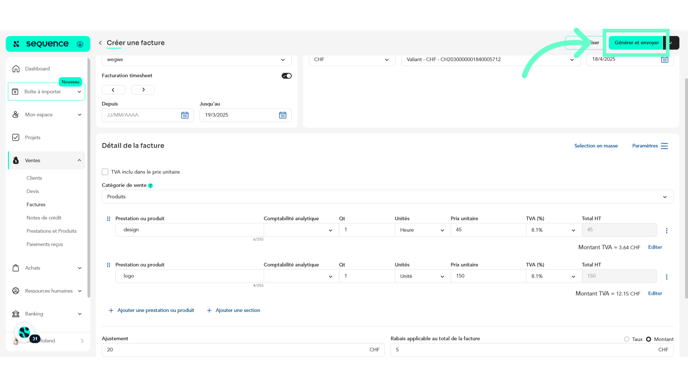Go back using arrow beside Créer une facture
The height and width of the screenshot is (387, 688).
click(100, 43)
